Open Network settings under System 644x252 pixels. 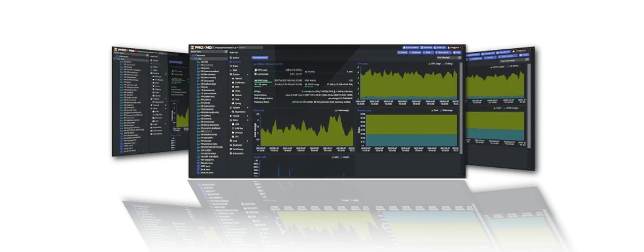[238, 78]
